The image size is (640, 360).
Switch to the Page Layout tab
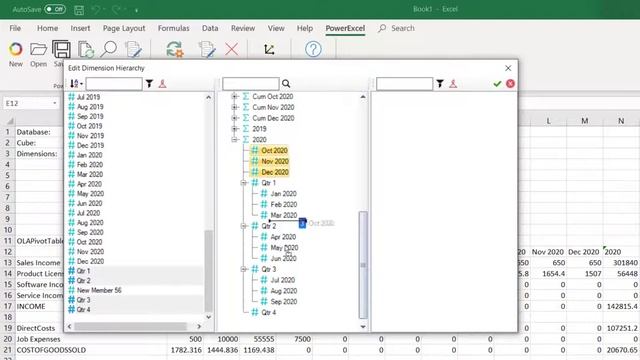click(124, 28)
